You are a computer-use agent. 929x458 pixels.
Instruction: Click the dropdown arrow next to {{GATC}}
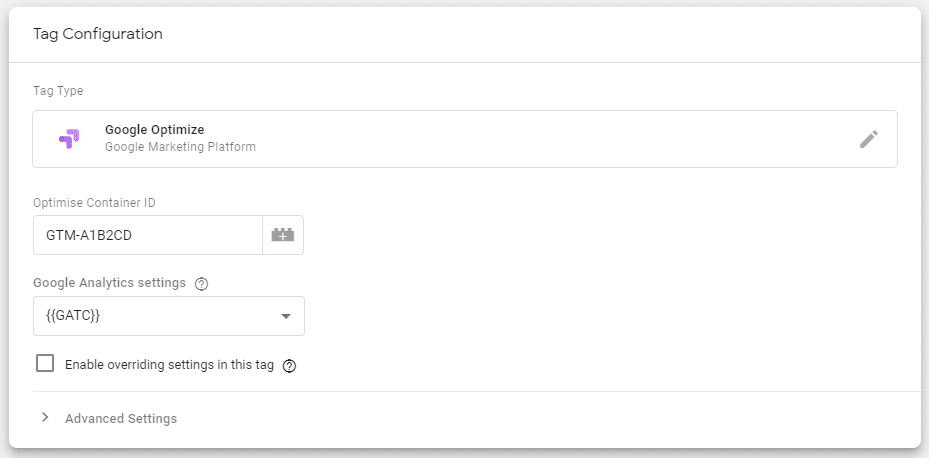point(286,316)
